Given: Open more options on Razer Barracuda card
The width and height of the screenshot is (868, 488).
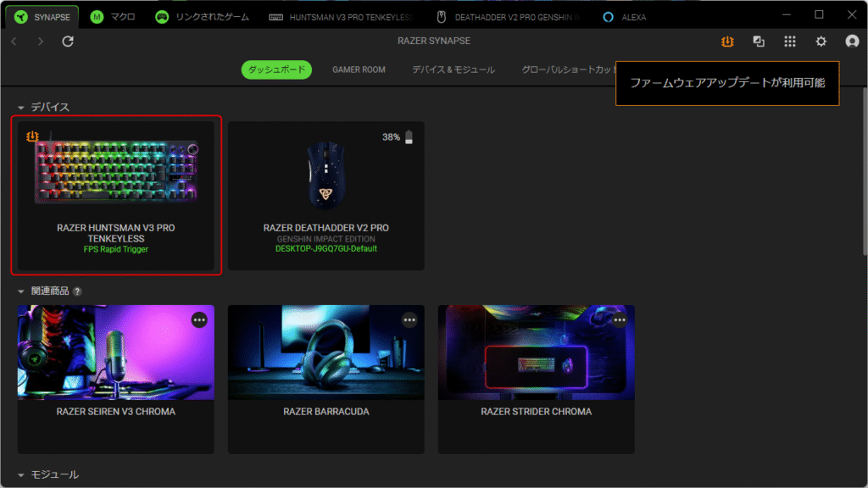Looking at the screenshot, I should pos(409,319).
